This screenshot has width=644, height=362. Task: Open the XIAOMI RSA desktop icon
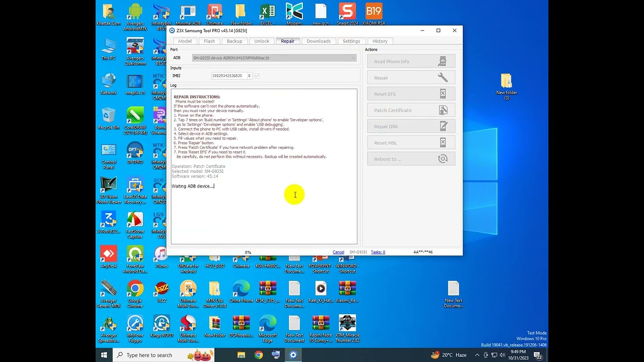tap(374, 15)
